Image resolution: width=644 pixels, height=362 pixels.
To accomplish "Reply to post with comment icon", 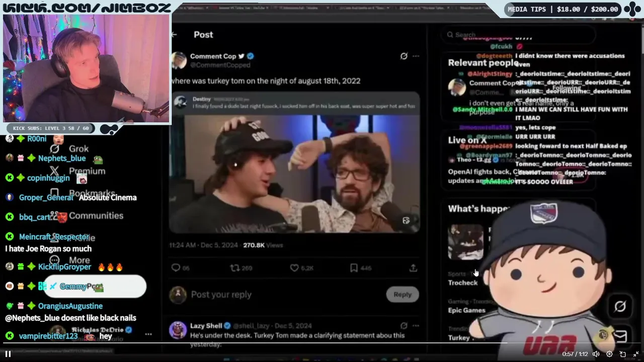I will tap(176, 268).
